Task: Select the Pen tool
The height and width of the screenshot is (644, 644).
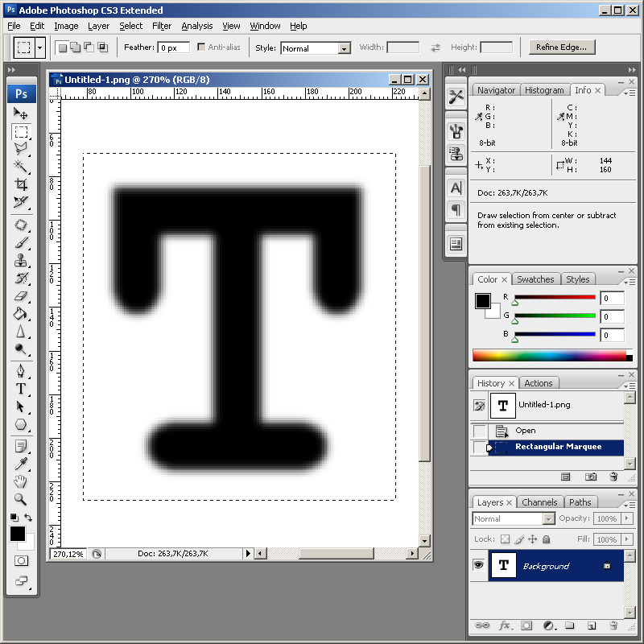Action: 21,371
